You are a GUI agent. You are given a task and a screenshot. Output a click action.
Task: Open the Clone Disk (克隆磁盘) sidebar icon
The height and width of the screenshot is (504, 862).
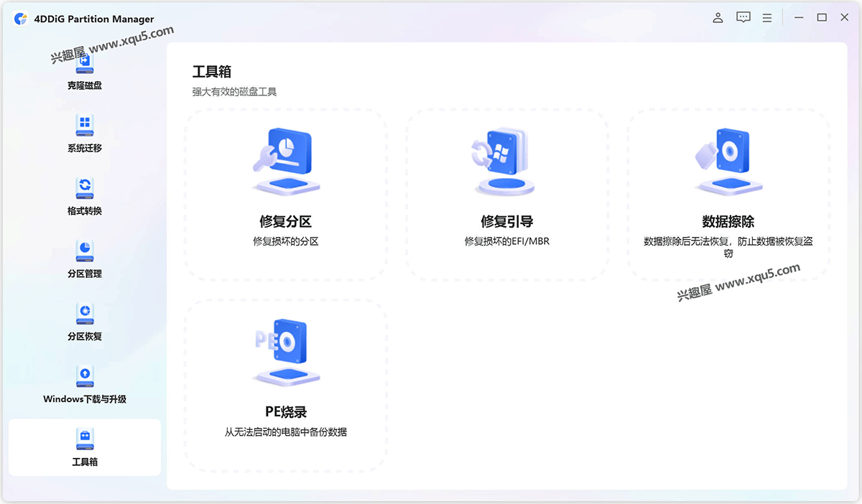click(x=85, y=64)
